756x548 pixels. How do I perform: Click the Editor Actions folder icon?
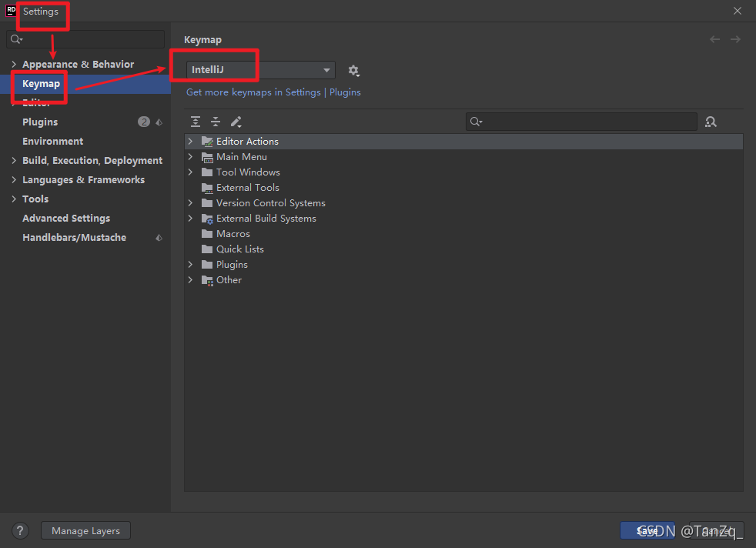coord(207,141)
